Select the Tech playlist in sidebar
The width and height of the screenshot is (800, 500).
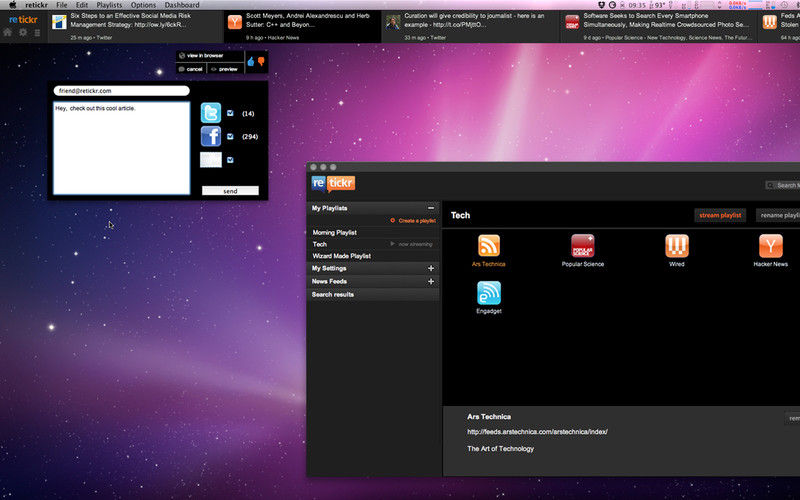320,244
